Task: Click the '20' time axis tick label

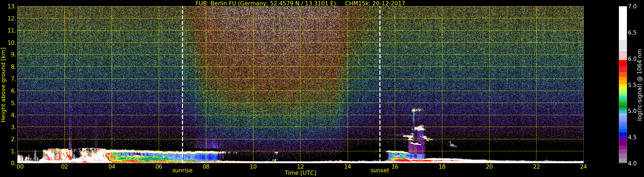Action: pyautogui.click(x=489, y=167)
